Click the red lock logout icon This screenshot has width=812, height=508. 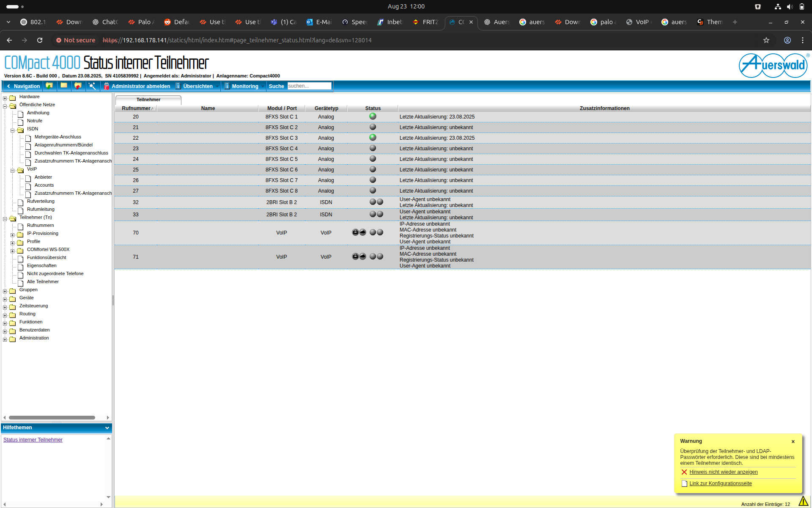click(107, 86)
